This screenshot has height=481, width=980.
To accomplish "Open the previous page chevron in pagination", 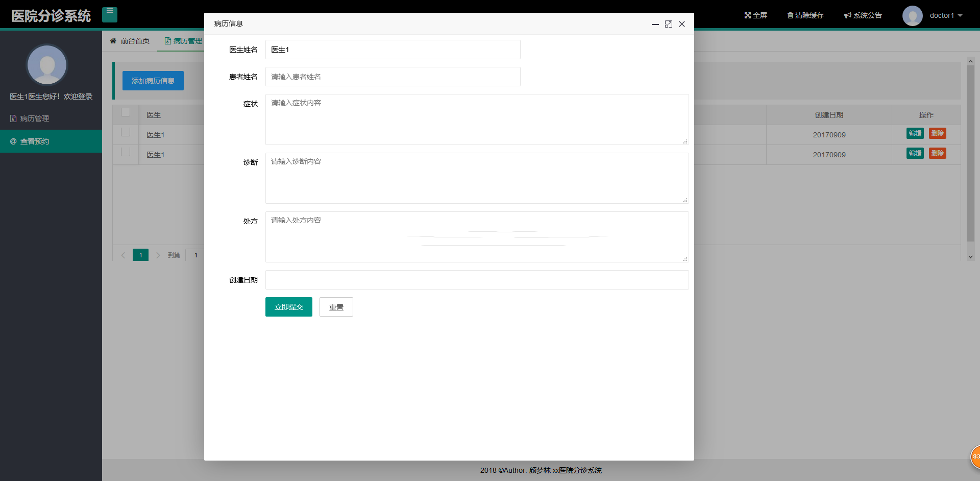I will 123,255.
